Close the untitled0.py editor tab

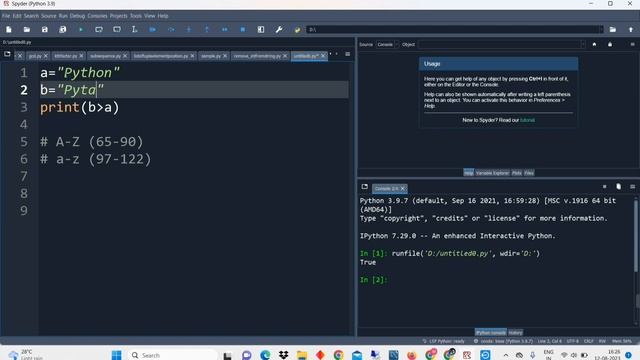point(323,56)
